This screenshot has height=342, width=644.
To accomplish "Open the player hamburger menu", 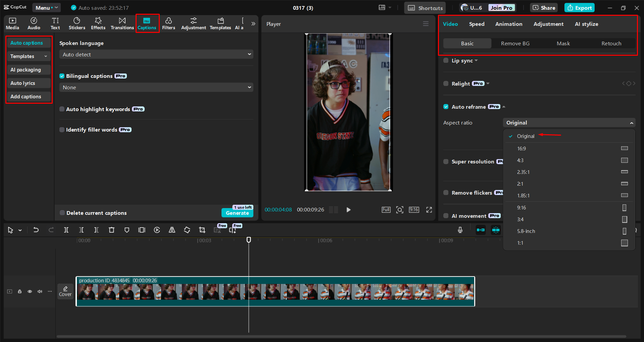I will pos(426,24).
